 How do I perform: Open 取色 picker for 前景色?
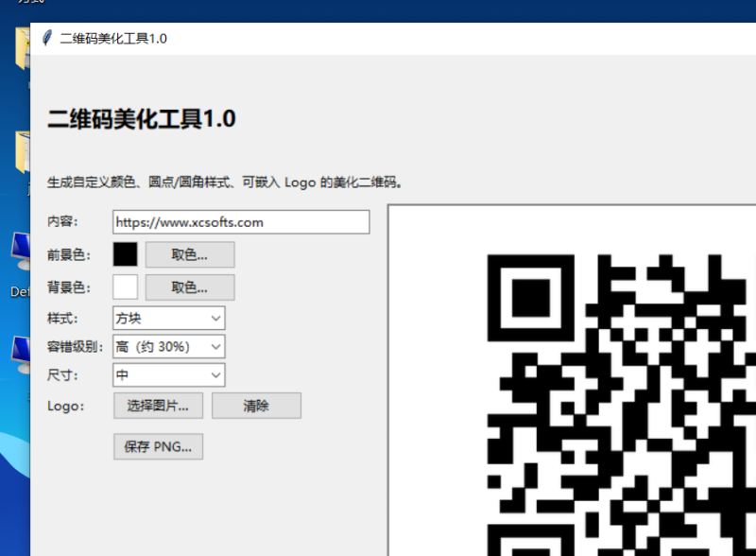click(190, 254)
